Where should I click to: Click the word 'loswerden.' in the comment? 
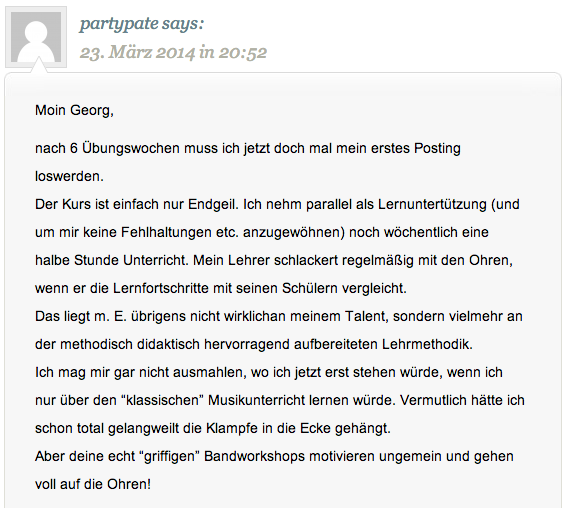tap(69, 176)
